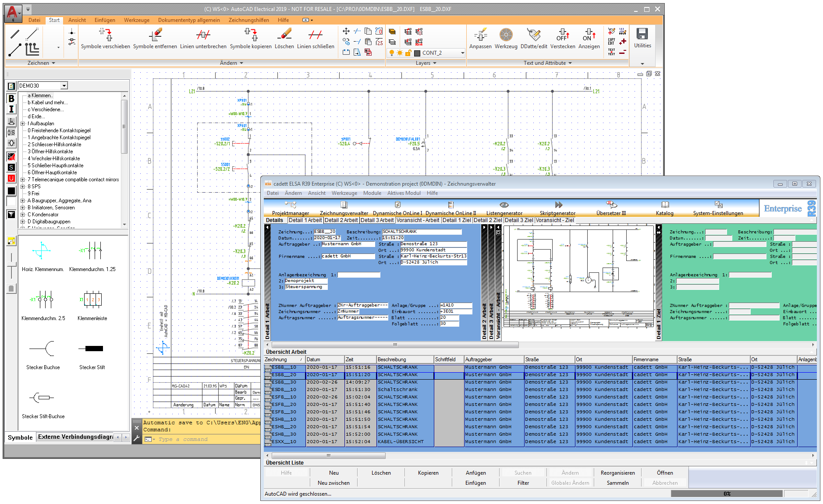Open the Projektmanager module

click(x=290, y=208)
